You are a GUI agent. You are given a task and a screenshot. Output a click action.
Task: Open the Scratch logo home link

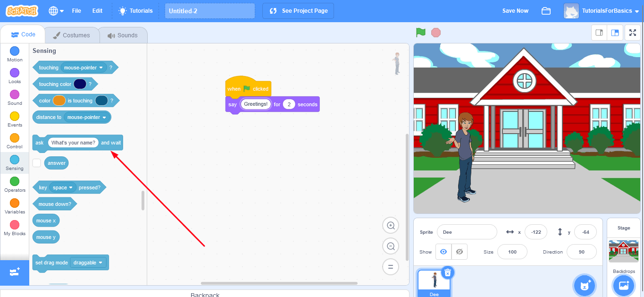click(22, 10)
